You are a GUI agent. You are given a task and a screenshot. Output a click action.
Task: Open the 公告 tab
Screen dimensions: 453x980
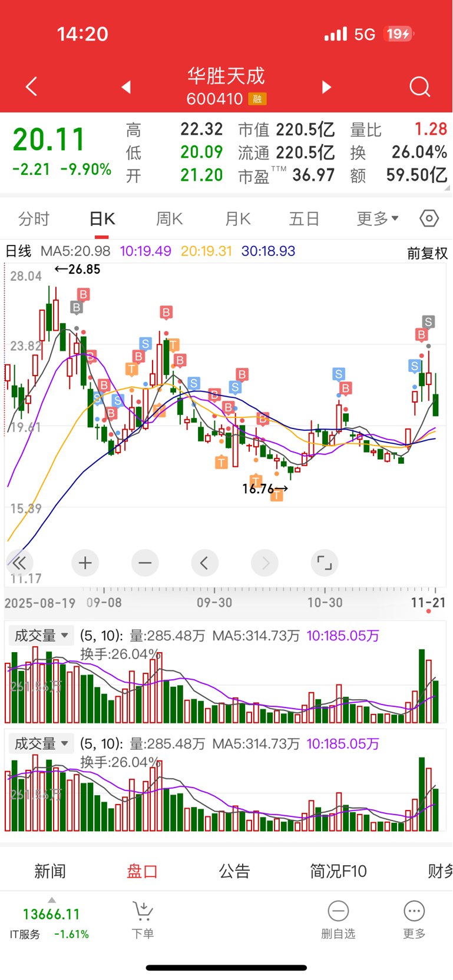coord(234,871)
